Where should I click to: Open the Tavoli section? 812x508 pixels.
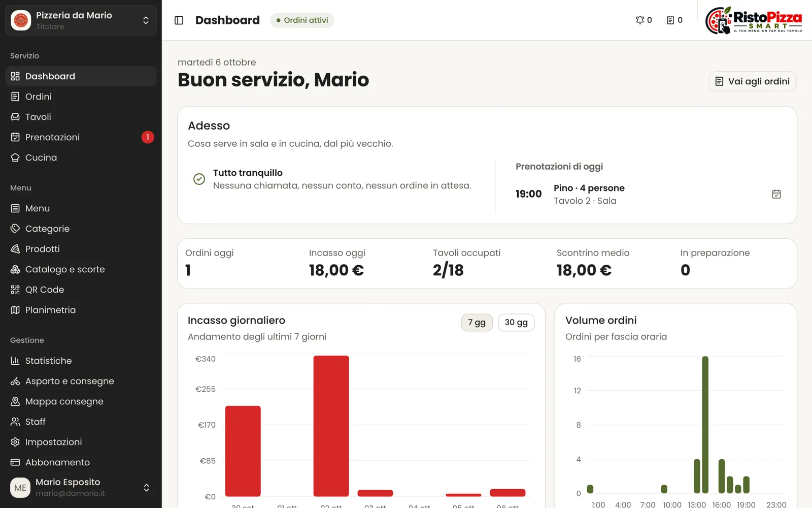[x=81, y=117]
